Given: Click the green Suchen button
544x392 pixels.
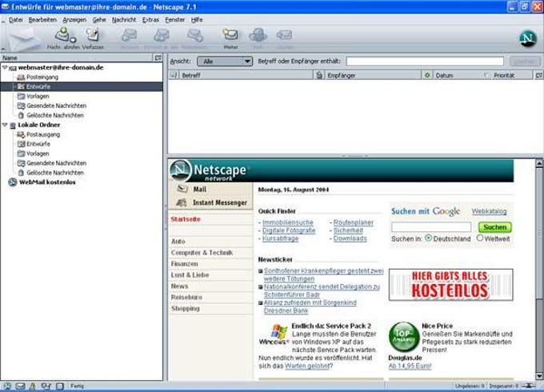Looking at the screenshot, I should click(x=494, y=227).
